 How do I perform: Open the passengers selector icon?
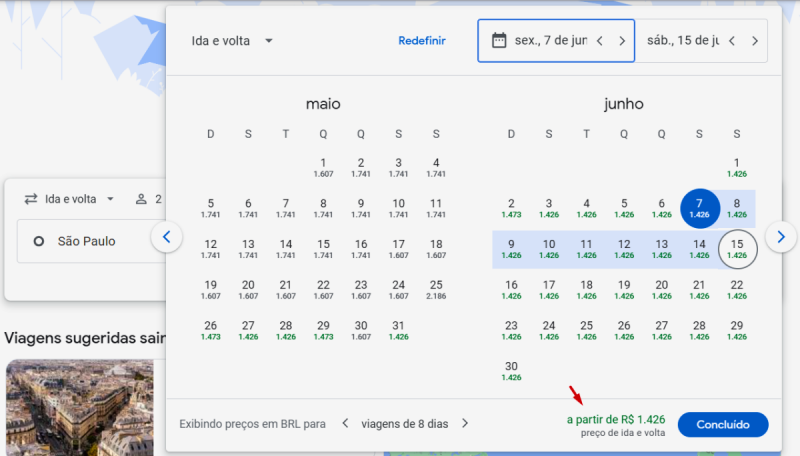(141, 199)
